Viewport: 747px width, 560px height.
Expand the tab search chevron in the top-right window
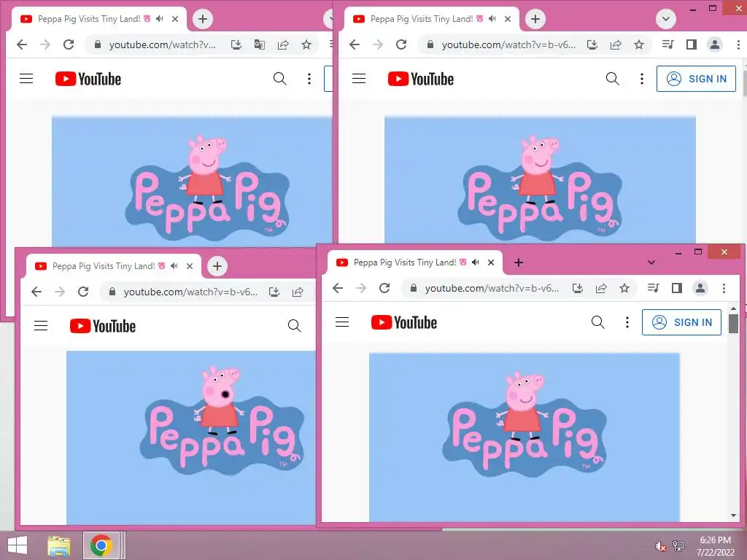pos(666,19)
